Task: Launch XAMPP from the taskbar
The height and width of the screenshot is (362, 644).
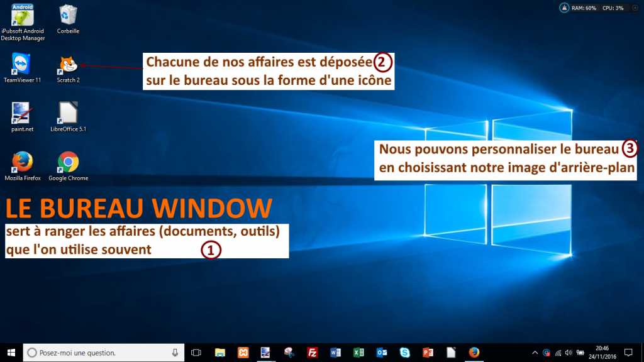Action: [x=243, y=353]
